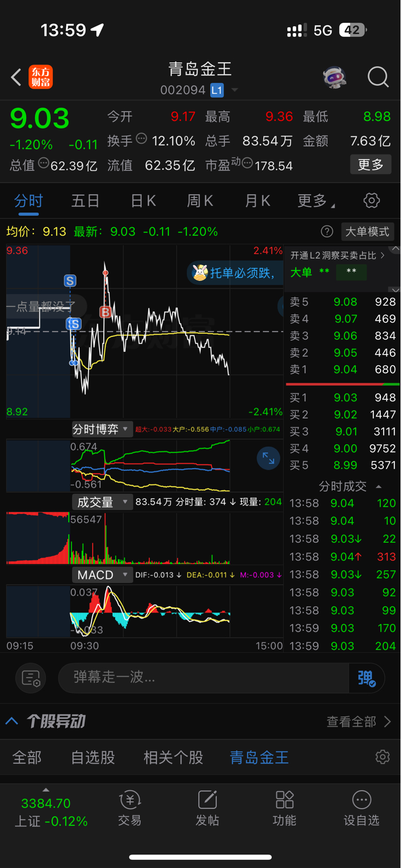Switch to 月K chart tab
The height and width of the screenshot is (868, 401).
pos(258,201)
